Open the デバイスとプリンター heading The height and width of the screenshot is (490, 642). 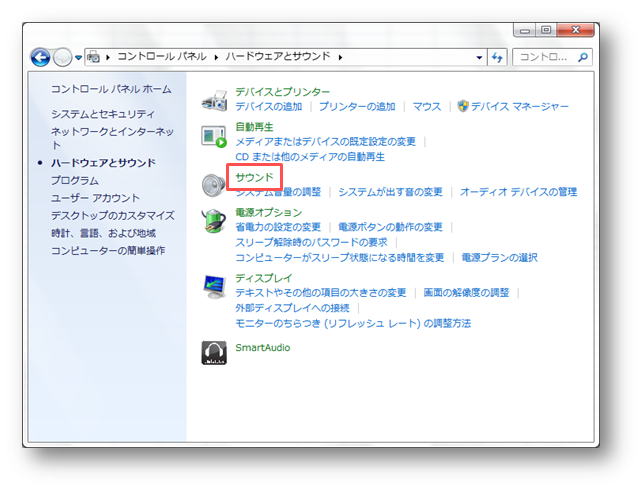coord(283,92)
